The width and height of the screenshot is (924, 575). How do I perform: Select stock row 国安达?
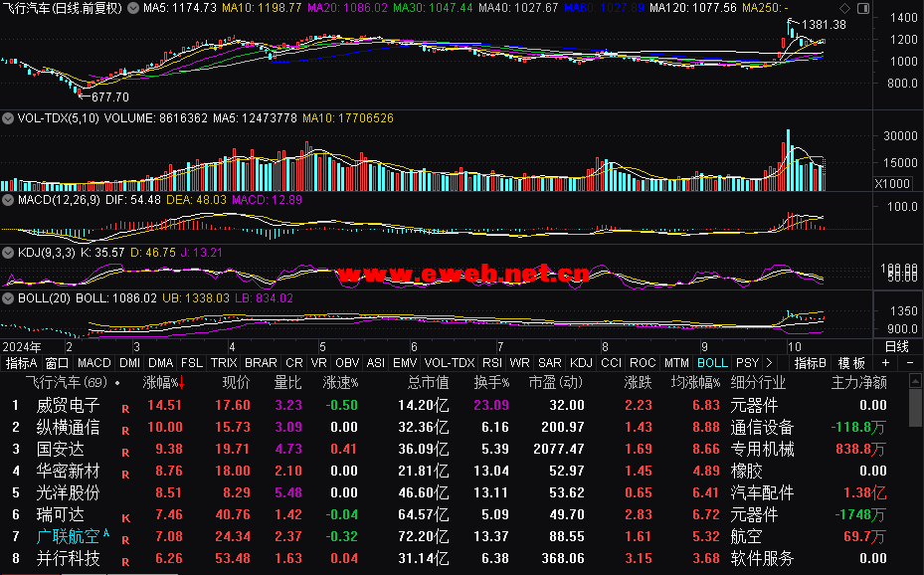pos(454,449)
